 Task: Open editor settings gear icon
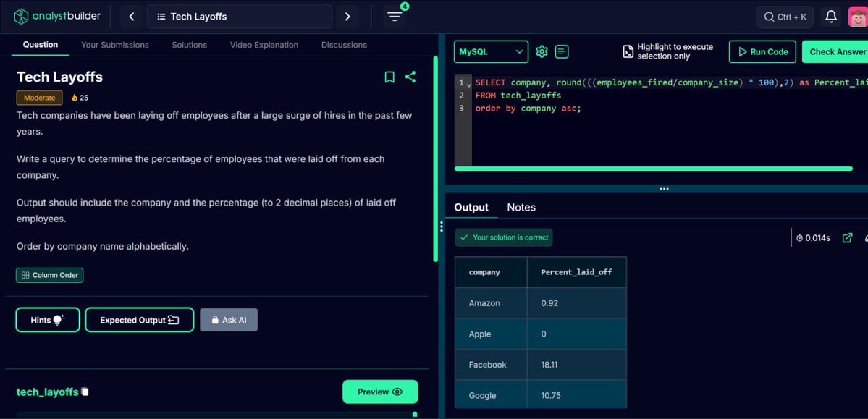[542, 52]
